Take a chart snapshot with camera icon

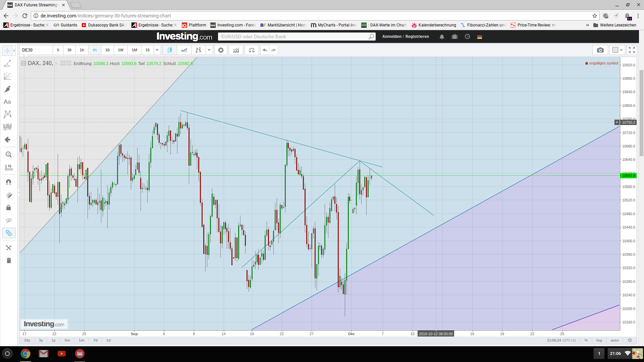coord(600,50)
